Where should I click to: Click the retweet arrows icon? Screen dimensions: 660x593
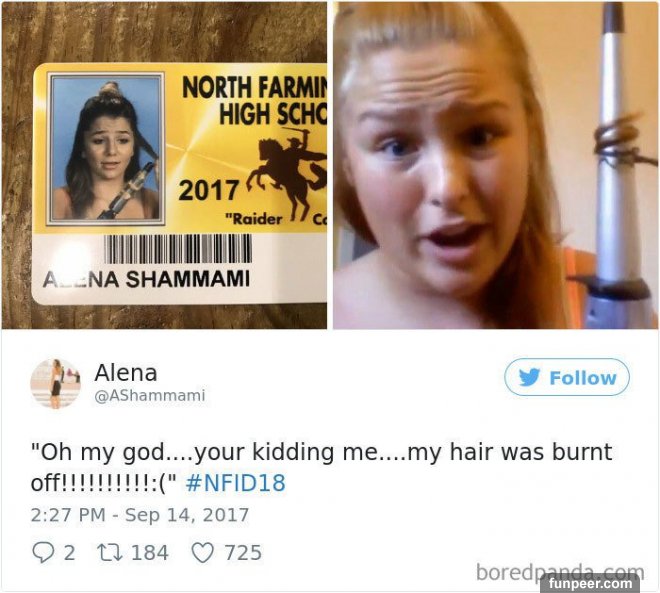coord(110,552)
